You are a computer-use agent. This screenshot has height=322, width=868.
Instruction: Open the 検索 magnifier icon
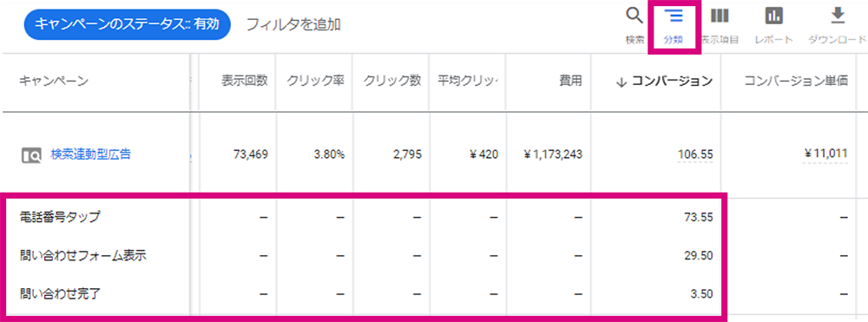(635, 16)
